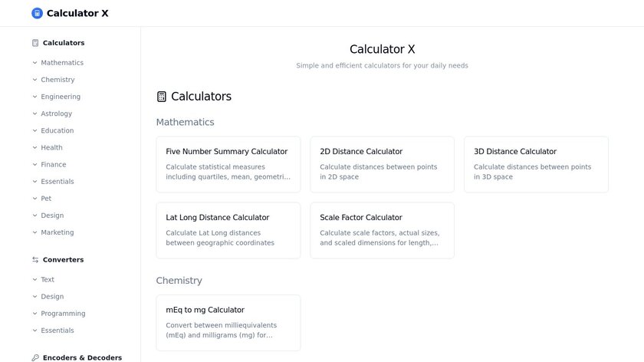The width and height of the screenshot is (644, 362).
Task: Open the Scale Factor Calculator card
Action: tap(382, 230)
